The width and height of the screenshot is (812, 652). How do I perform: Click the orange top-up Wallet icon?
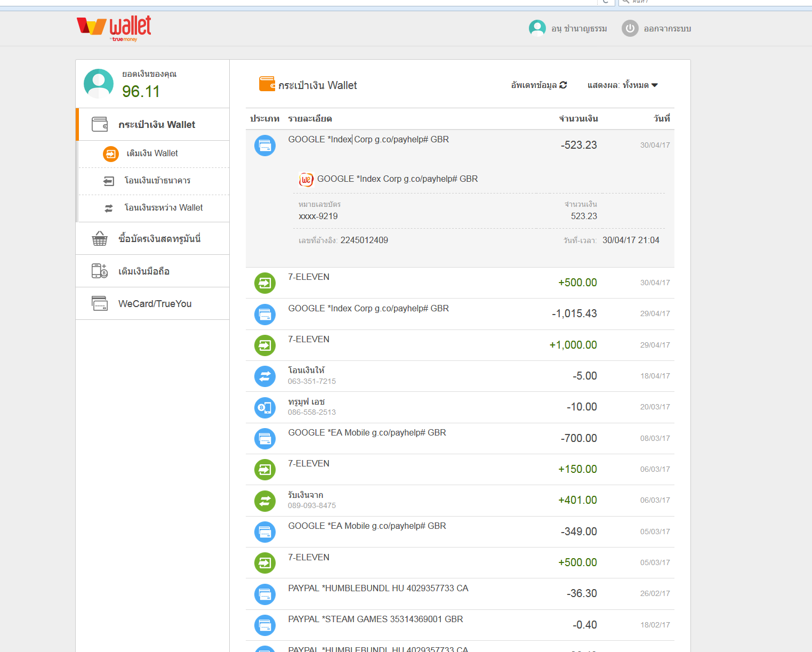[111, 154]
